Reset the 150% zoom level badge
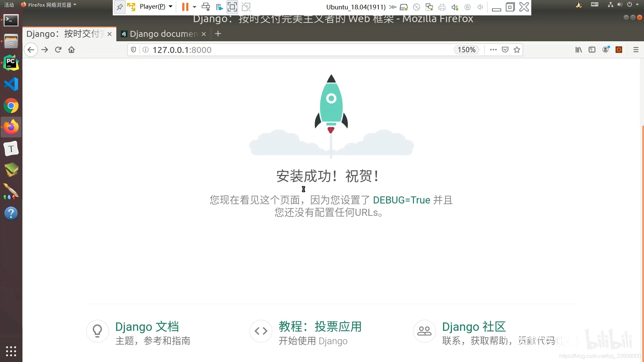644x362 pixels. point(467,50)
